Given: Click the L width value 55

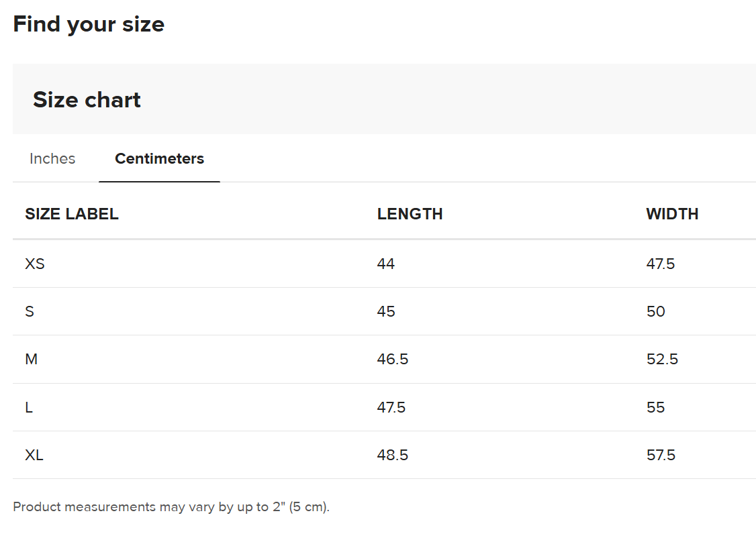Looking at the screenshot, I should 655,408.
